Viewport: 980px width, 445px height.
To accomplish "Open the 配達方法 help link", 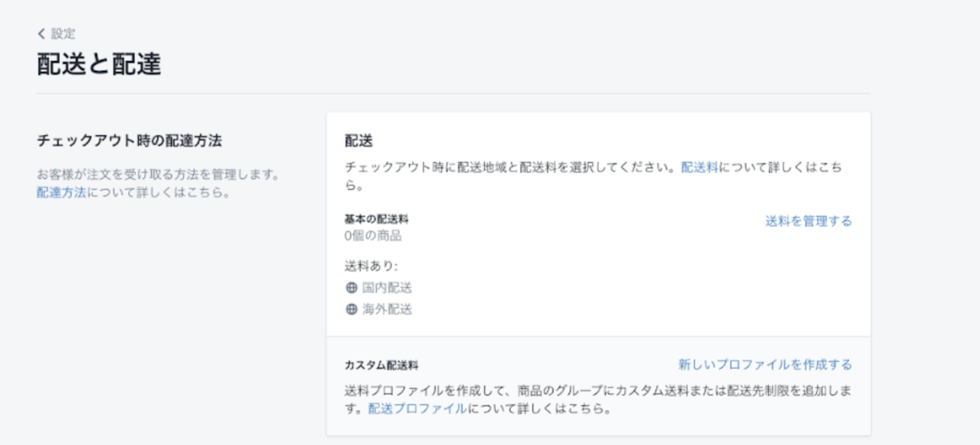I will point(61,193).
